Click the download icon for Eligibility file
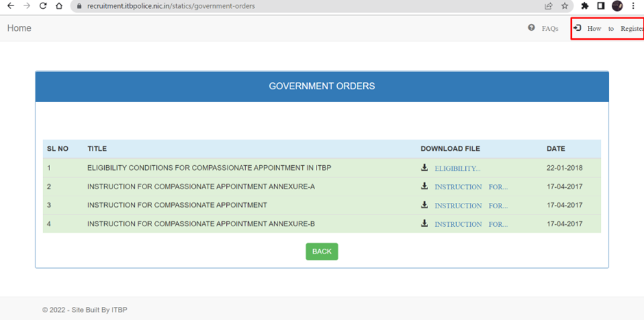 (425, 168)
